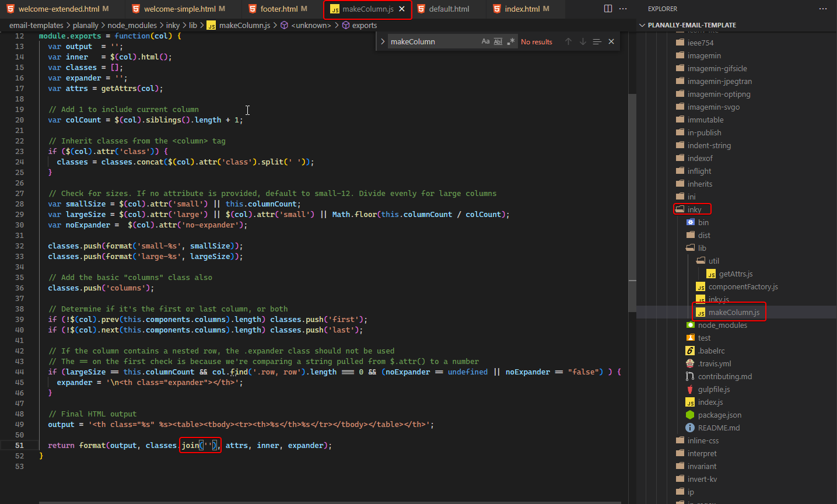837x504 pixels.
Task: Open package.json file
Action: (720, 415)
